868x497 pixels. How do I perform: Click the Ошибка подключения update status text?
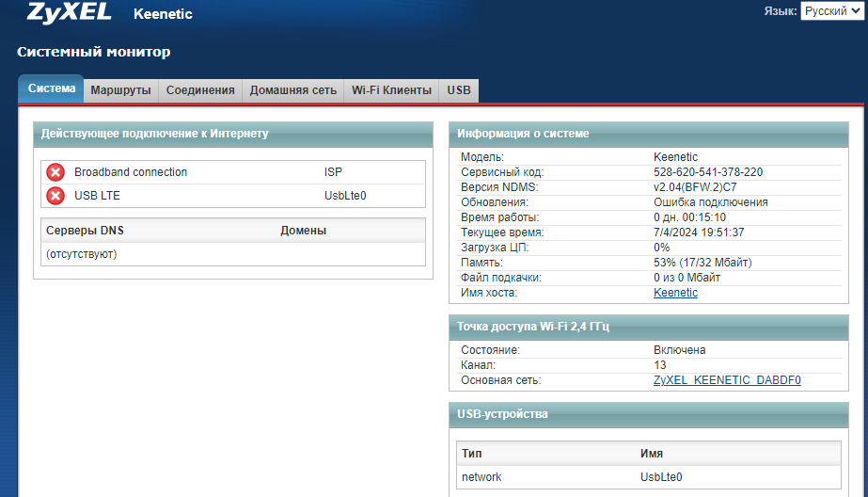tap(710, 202)
